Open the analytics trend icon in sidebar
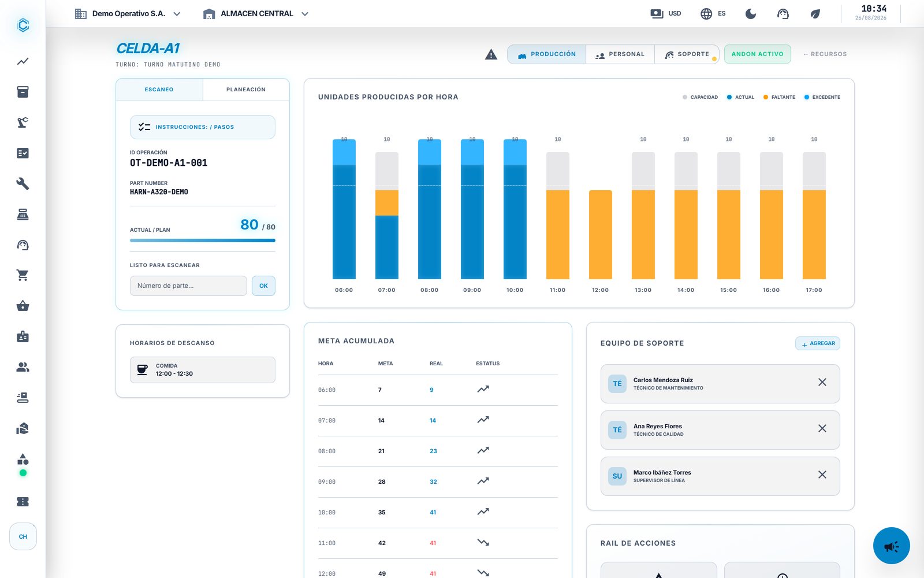The width and height of the screenshot is (924, 578). 23,61
